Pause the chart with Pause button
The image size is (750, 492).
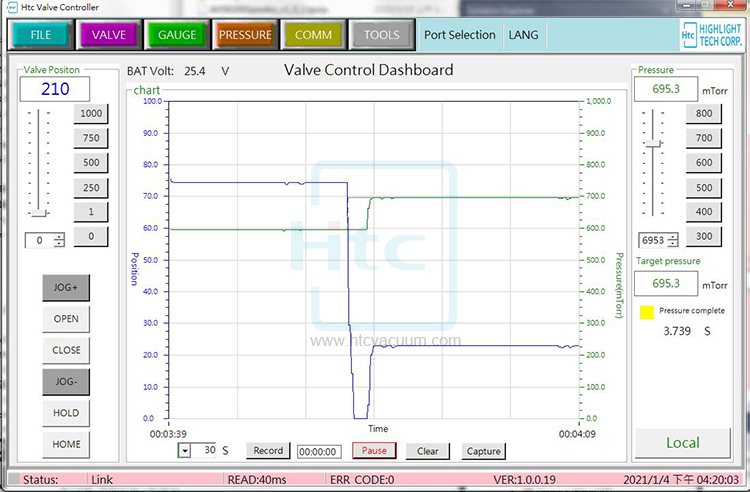(x=374, y=451)
